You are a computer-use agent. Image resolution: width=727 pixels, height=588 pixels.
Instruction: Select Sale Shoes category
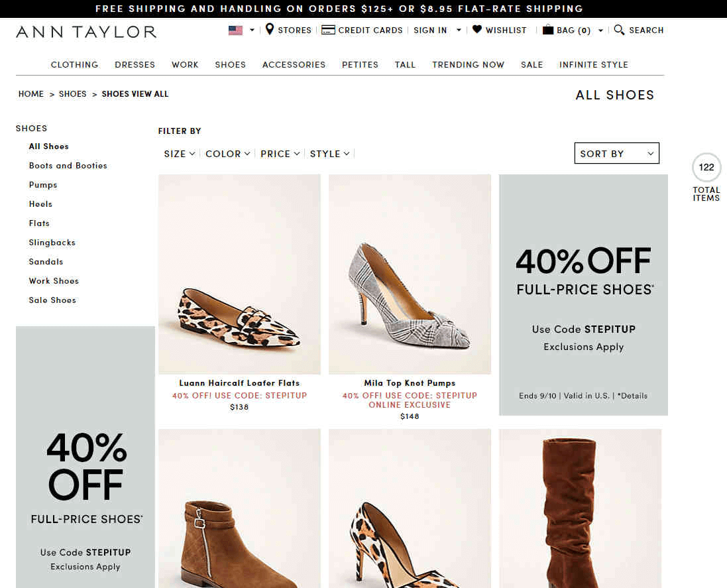tap(52, 300)
